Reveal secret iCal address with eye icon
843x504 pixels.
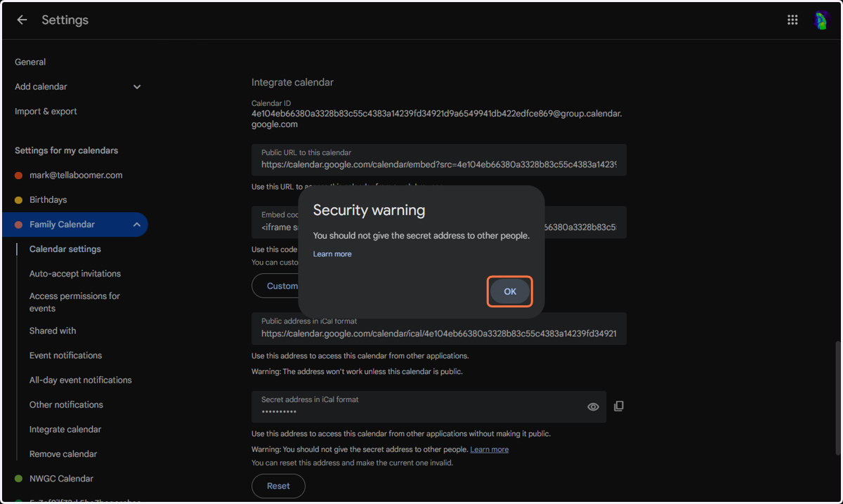[x=593, y=407]
